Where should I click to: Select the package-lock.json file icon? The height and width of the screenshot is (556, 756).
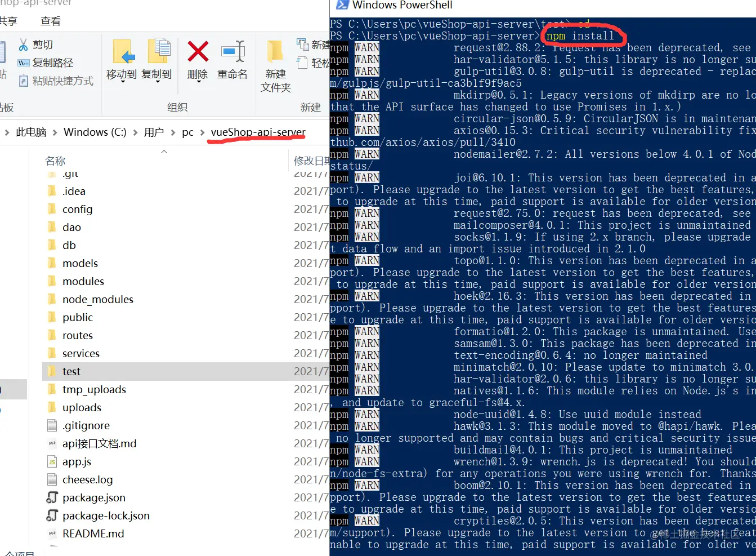pos(52,515)
